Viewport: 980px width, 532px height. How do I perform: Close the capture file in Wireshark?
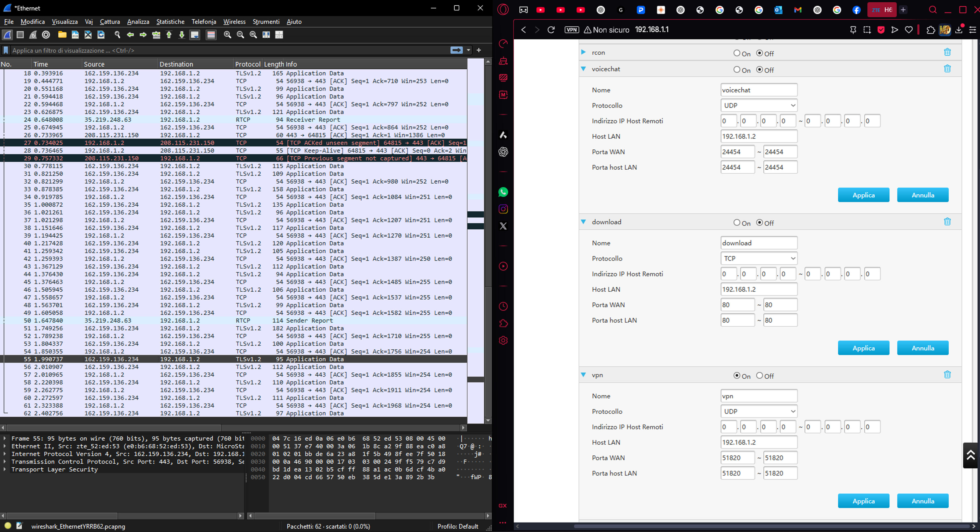coord(88,35)
